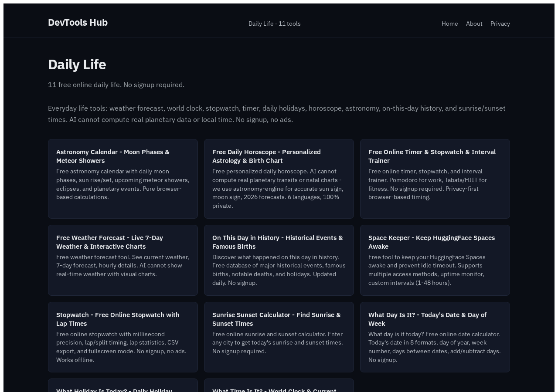The height and width of the screenshot is (392, 558).
Task: Open the Stopwatch with Lap Times card
Action: tap(123, 337)
